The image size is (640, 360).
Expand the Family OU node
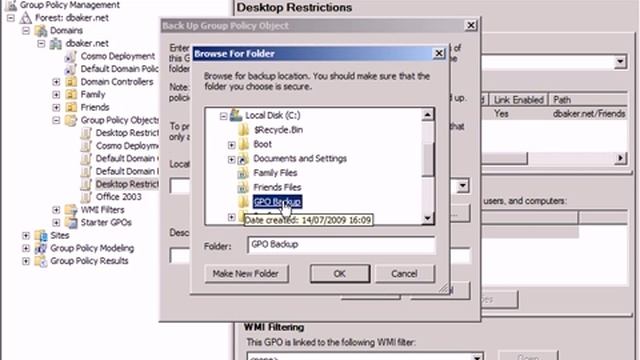click(56, 95)
